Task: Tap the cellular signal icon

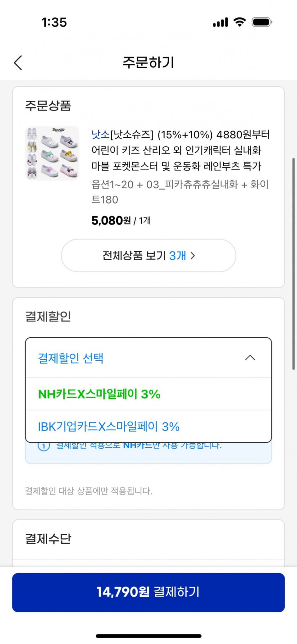Action: click(220, 22)
